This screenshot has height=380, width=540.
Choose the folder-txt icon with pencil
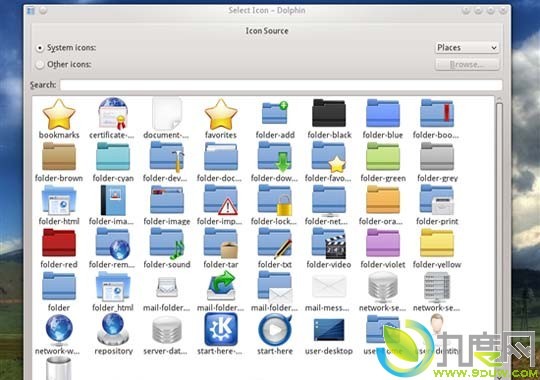click(x=275, y=243)
